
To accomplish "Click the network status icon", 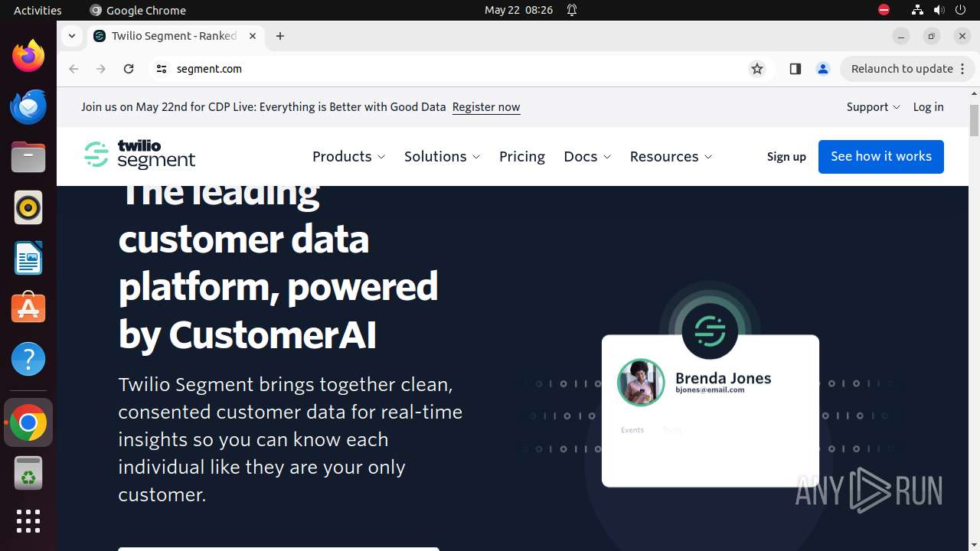I will coord(917,10).
